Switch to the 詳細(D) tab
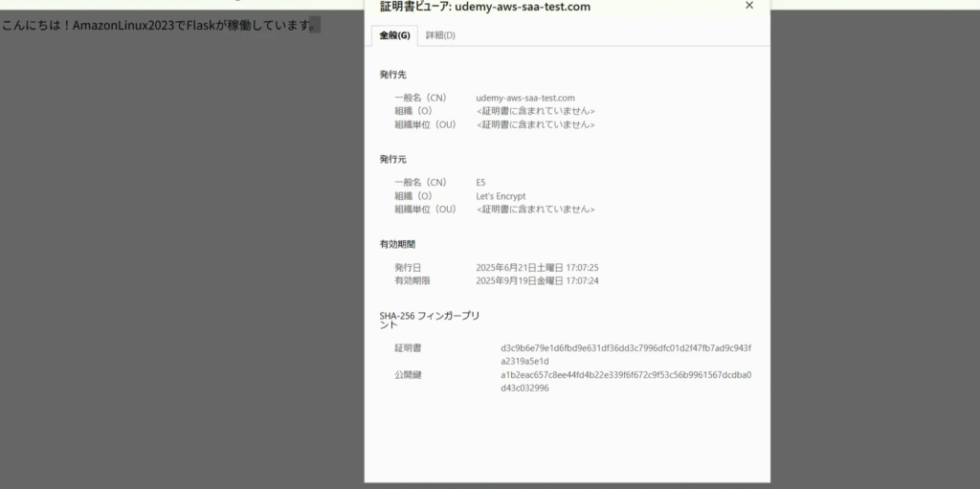Screen dimensions: 980x489 [440, 35]
